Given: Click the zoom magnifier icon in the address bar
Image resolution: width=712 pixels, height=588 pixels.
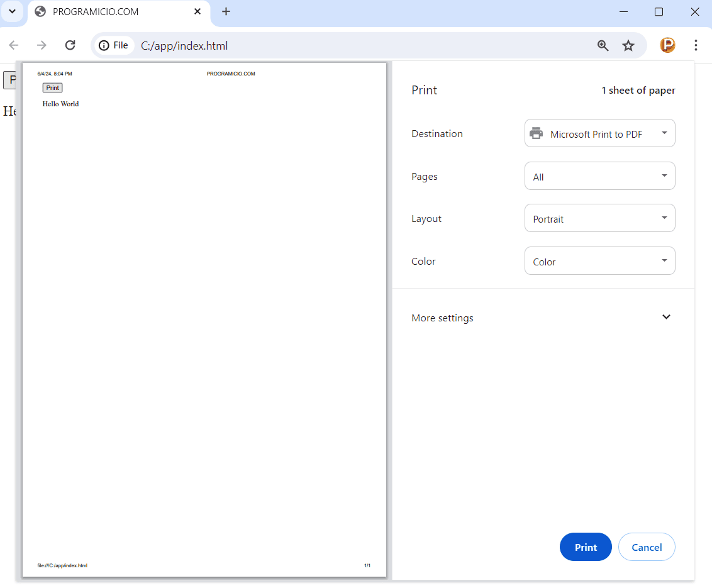Looking at the screenshot, I should click(603, 45).
